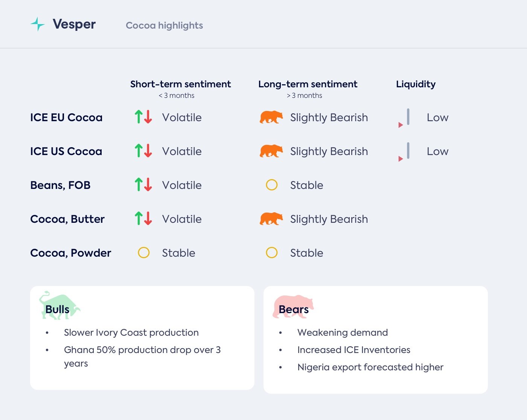The image size is (527, 420).
Task: Open the ICE EU Cocoa row label
Action: (x=66, y=117)
